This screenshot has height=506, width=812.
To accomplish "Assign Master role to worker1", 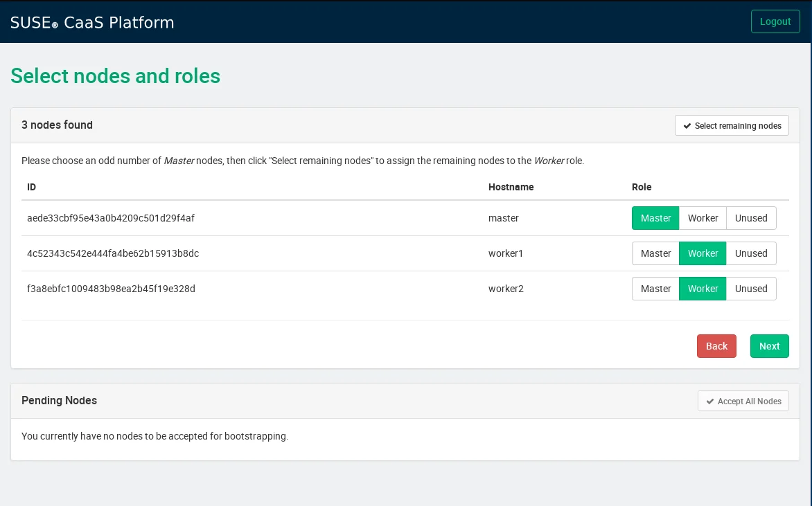I will point(655,253).
